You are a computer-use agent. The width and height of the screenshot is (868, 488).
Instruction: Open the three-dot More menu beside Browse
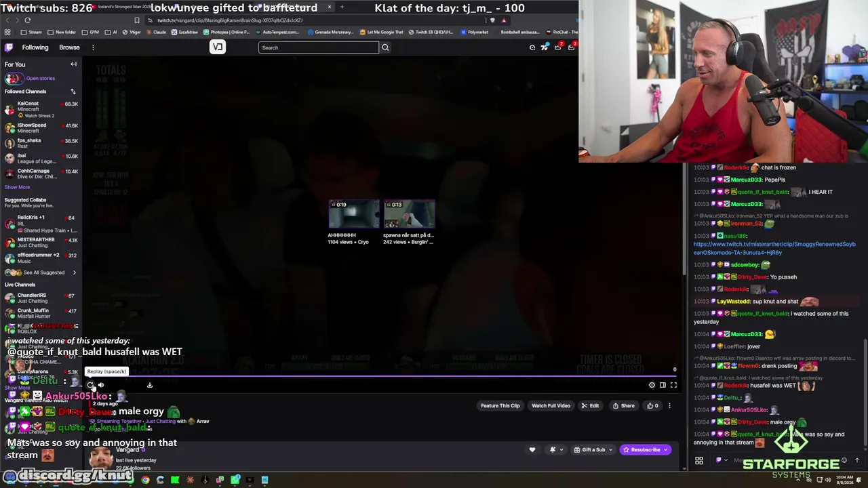(x=93, y=47)
